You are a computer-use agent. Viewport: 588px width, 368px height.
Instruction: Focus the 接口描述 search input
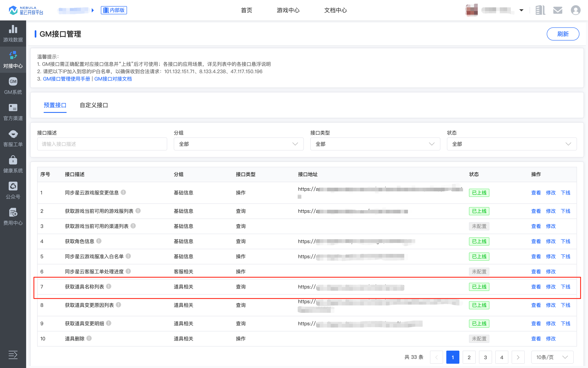pos(102,144)
